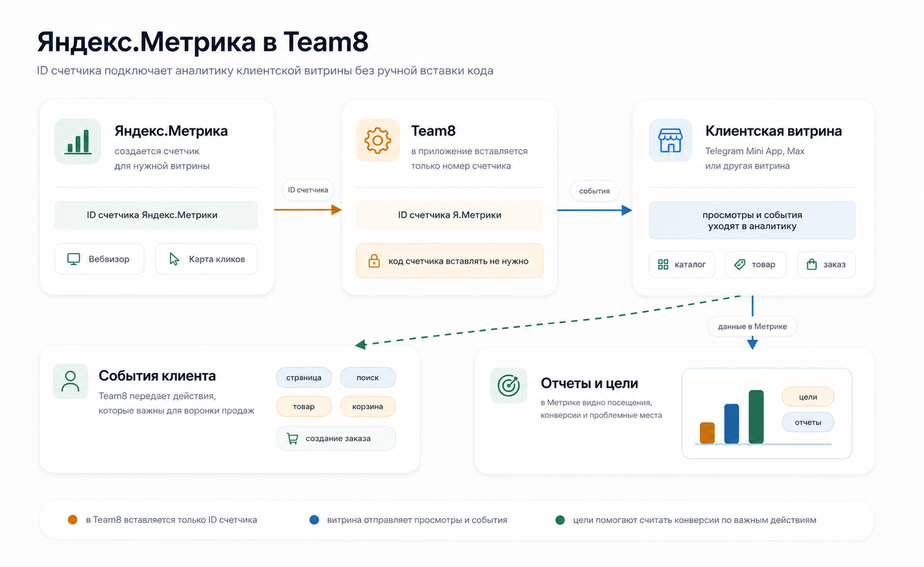Click the Отчеты и цели heading

589,383
